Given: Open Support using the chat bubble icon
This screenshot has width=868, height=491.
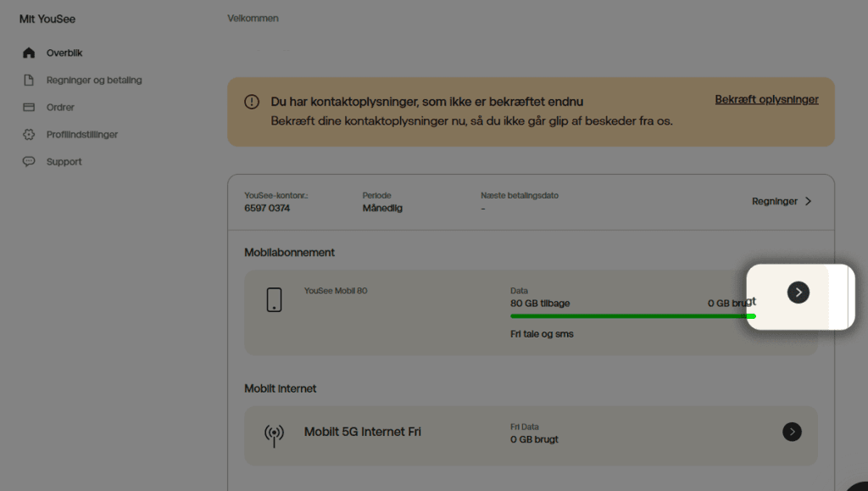Looking at the screenshot, I should pos(29,161).
